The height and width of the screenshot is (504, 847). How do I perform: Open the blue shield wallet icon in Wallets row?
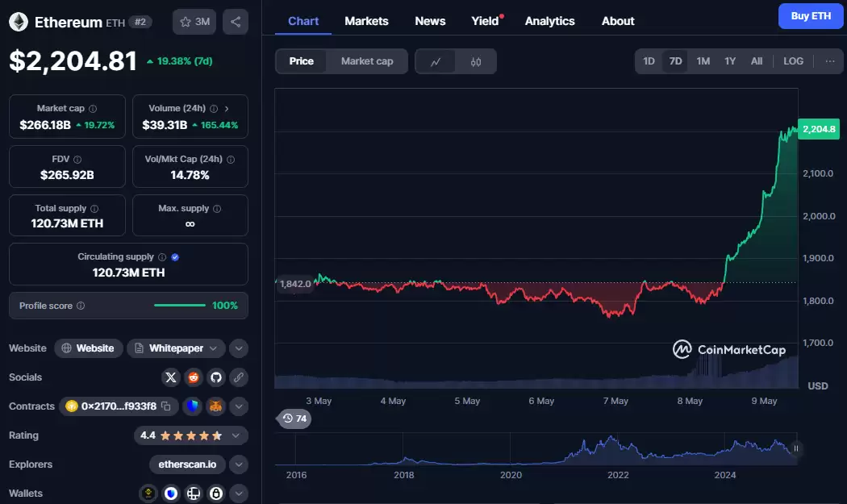(171, 494)
